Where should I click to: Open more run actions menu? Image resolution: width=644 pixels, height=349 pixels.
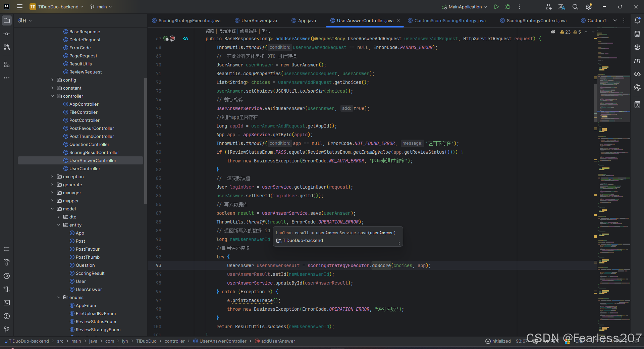(x=519, y=7)
